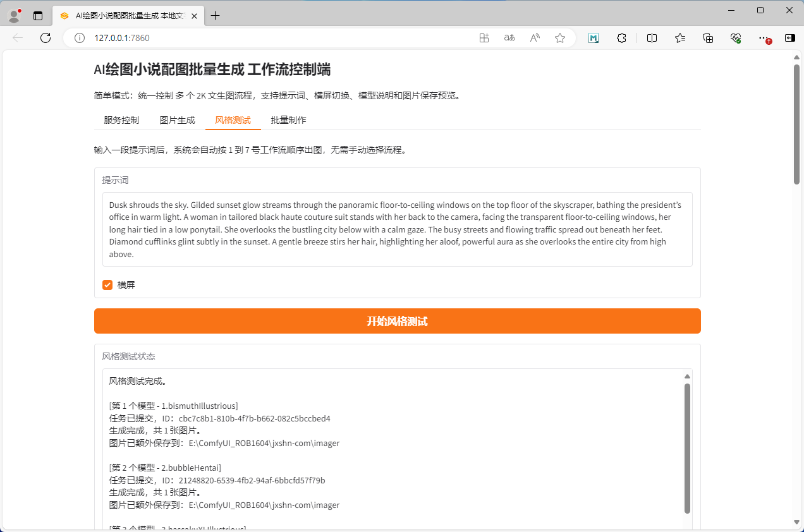The width and height of the screenshot is (804, 532).
Task: Open the favorites list icon
Action: point(680,38)
